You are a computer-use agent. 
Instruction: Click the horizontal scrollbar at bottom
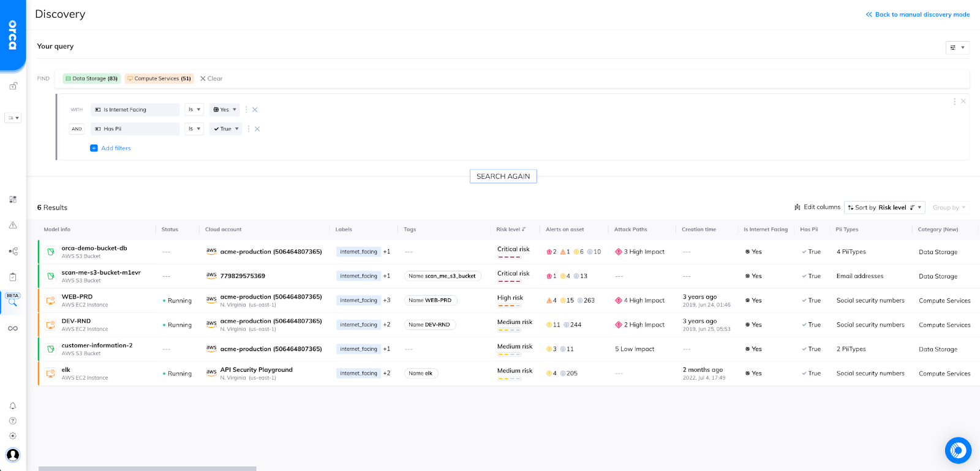147,469
